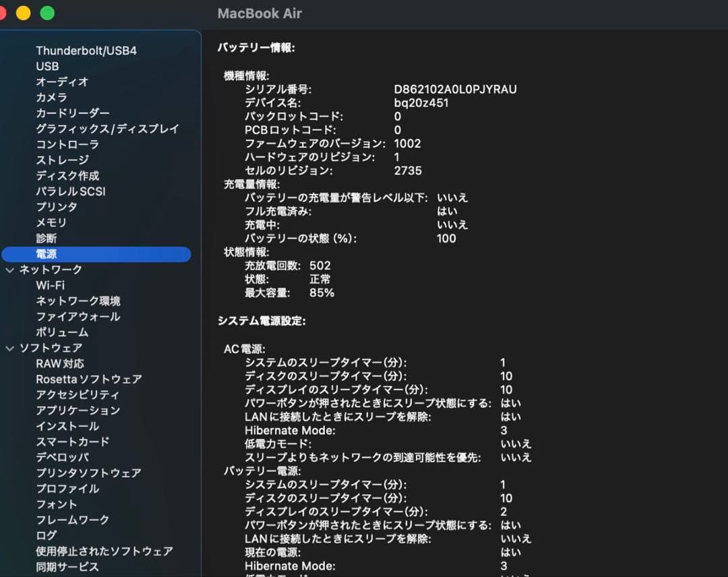Click the ソフトウェア category label
The width and height of the screenshot is (728, 577).
[x=51, y=348]
